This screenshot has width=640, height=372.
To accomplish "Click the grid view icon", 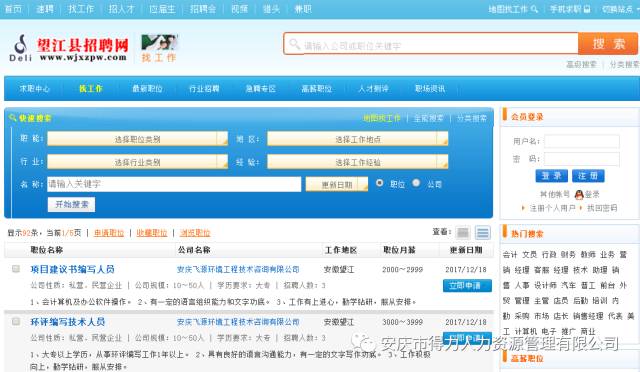I will 463,233.
